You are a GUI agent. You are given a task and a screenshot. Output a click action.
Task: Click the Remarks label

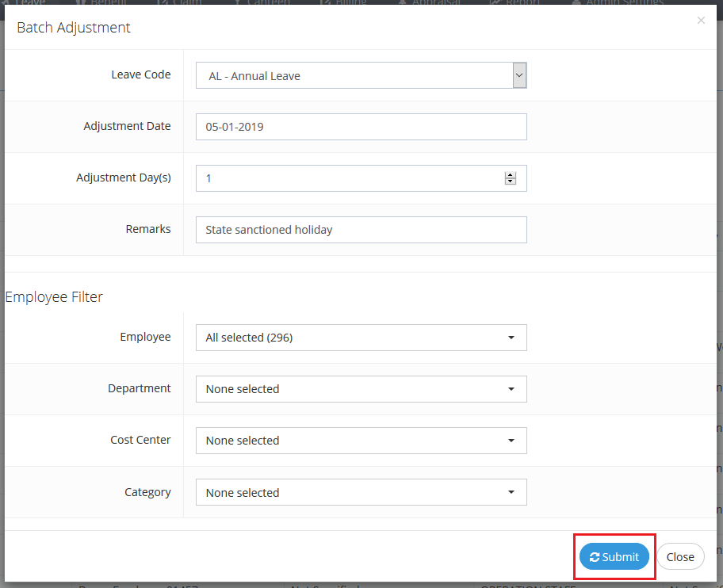(148, 229)
